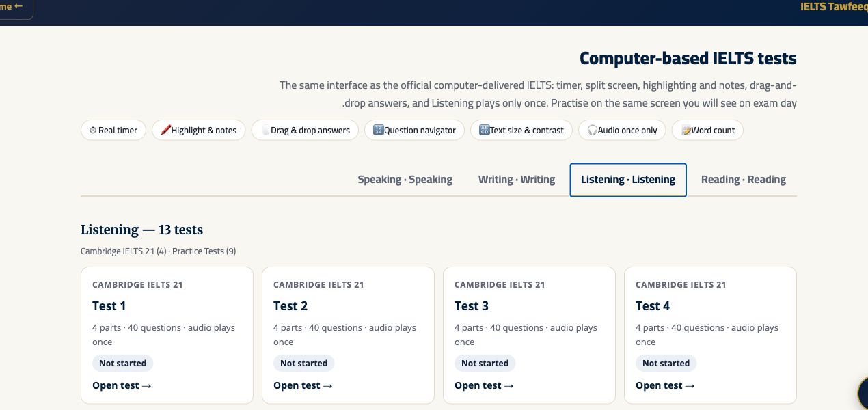The image size is (868, 410).
Task: Click the "Computer-based IELTS tests" heading
Action: point(688,59)
